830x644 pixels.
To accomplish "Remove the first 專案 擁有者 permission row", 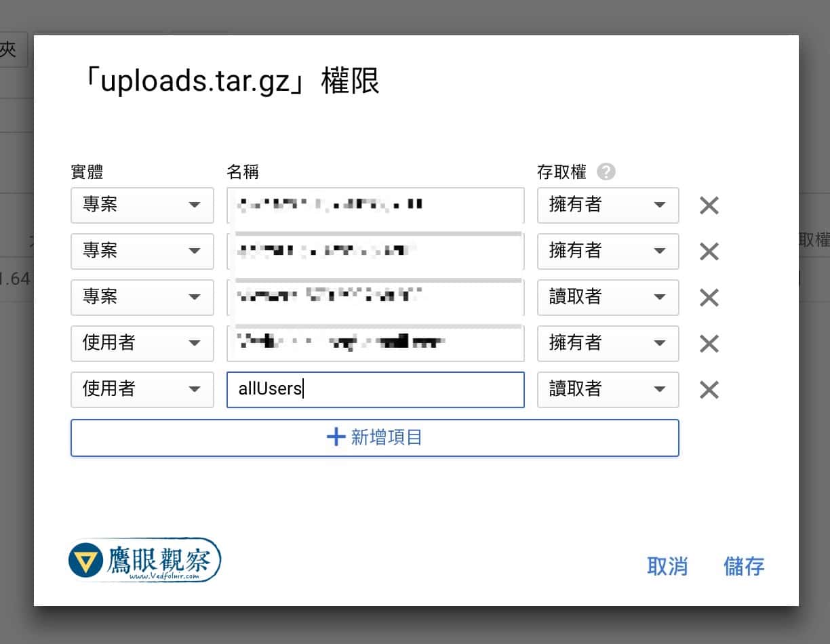I will click(709, 205).
